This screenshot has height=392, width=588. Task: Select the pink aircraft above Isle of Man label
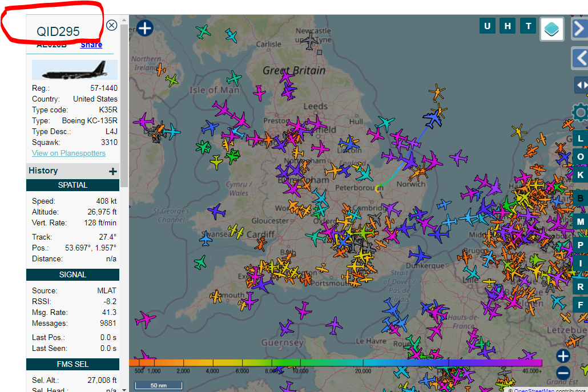click(x=259, y=92)
